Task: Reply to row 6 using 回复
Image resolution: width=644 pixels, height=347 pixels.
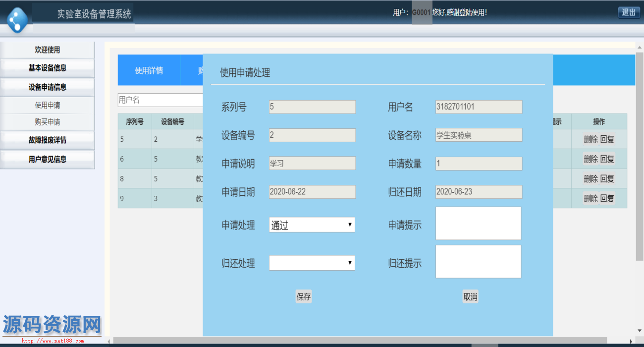Action: (x=607, y=159)
